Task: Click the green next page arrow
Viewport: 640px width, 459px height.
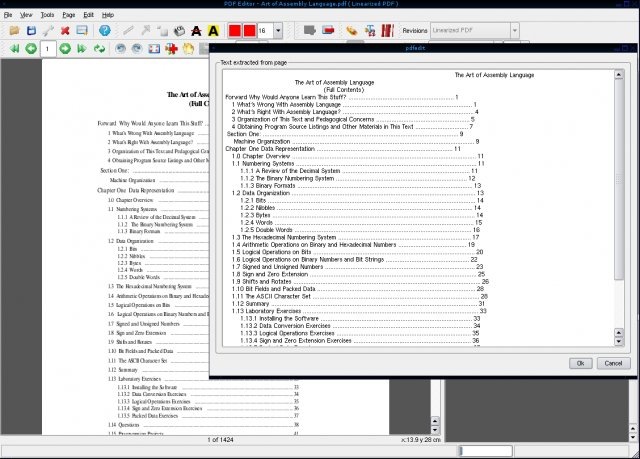Action: click(x=65, y=49)
